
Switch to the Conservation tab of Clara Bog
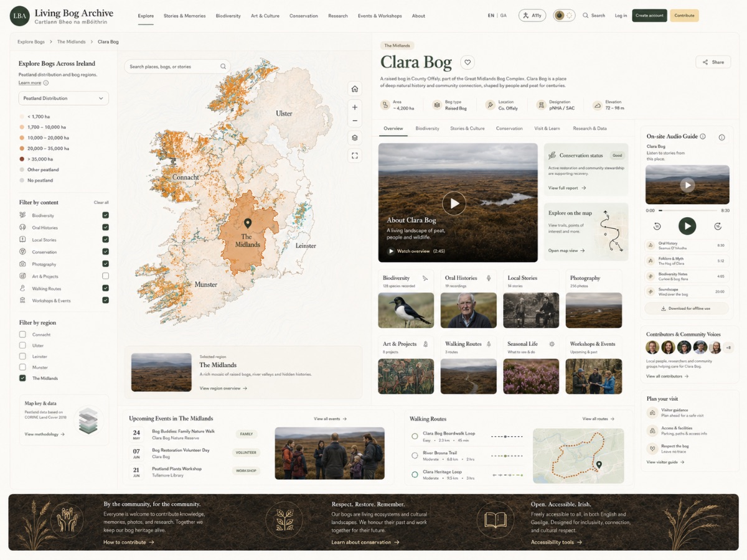click(x=509, y=128)
